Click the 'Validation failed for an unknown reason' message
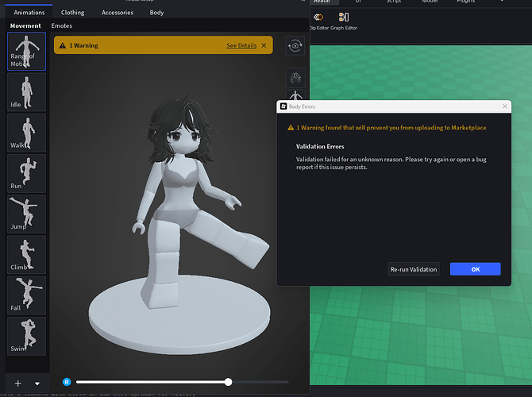532x397 pixels. pos(391,164)
